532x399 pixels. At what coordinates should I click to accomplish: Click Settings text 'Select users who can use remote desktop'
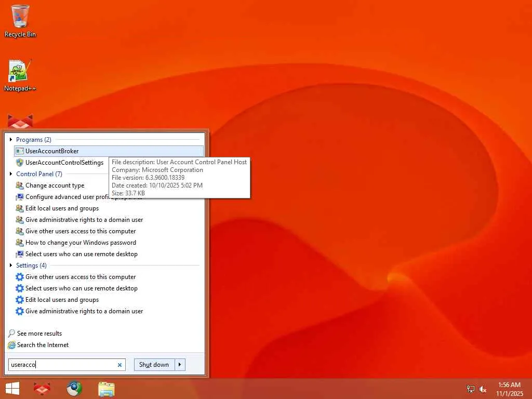(82, 288)
